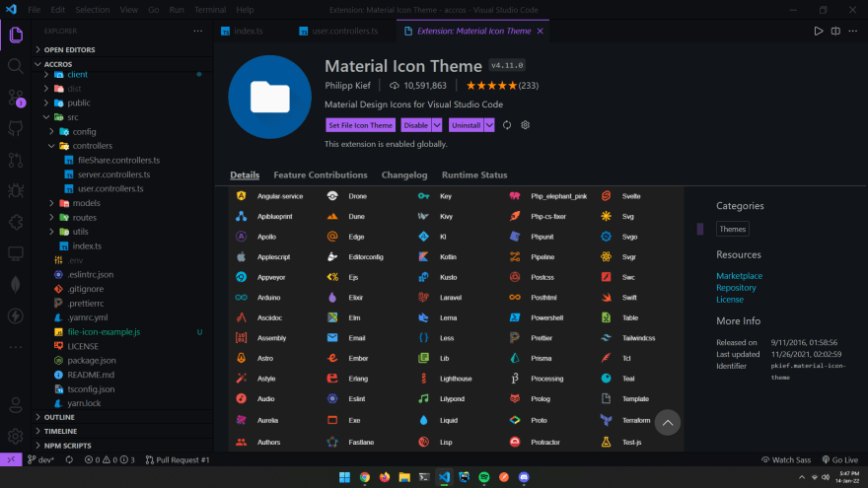Click Explorer panel more actions ellipsis
Viewport: 868px width, 488px height.
click(x=197, y=31)
